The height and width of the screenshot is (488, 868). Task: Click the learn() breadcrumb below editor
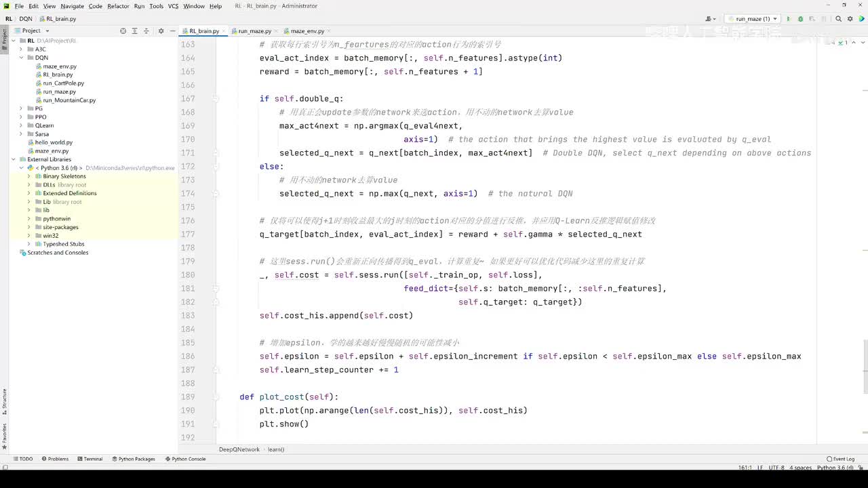276,449
